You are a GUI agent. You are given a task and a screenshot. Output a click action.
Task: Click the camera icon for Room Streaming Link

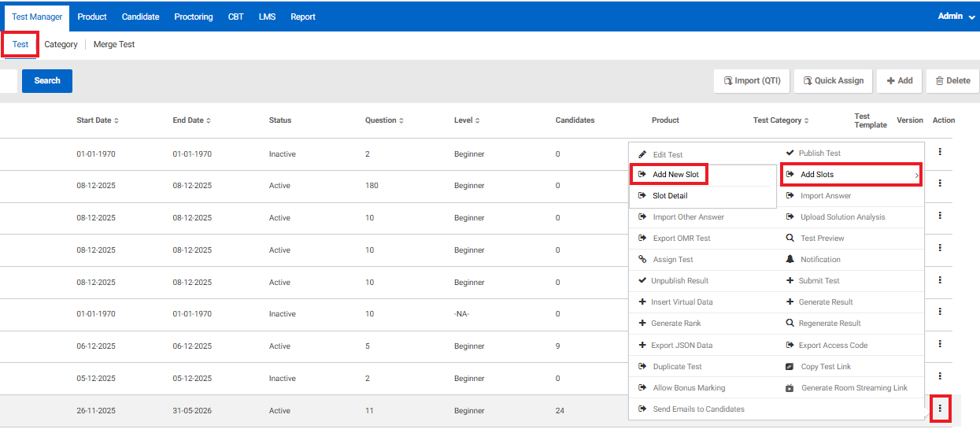(x=790, y=388)
